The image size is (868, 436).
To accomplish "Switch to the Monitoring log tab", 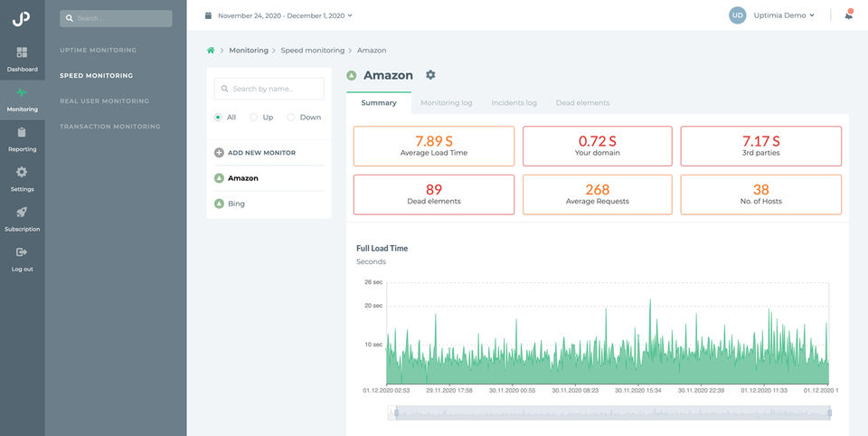I will 446,103.
